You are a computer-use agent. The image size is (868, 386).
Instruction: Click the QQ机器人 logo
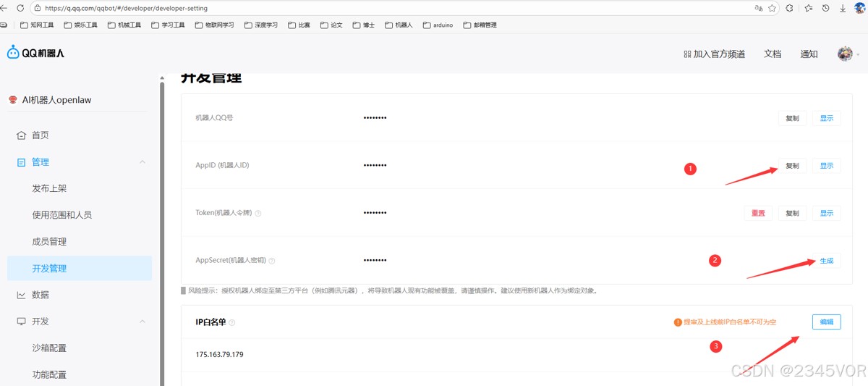coord(35,52)
